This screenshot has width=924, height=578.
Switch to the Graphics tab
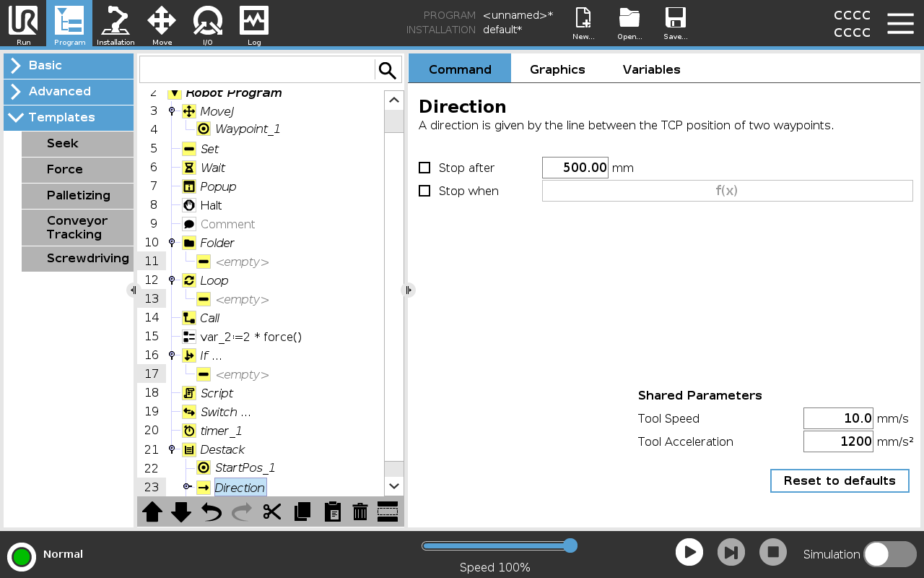[557, 69]
